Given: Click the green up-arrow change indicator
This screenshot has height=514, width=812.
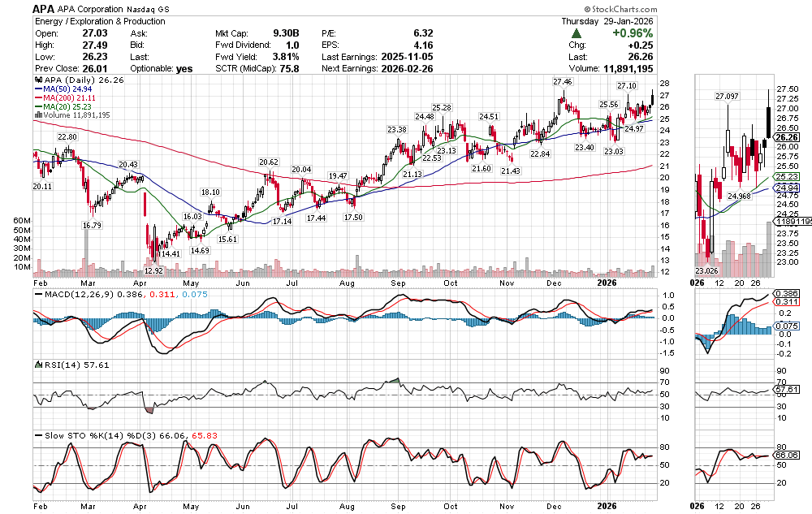Looking at the screenshot, I should coord(577,33).
